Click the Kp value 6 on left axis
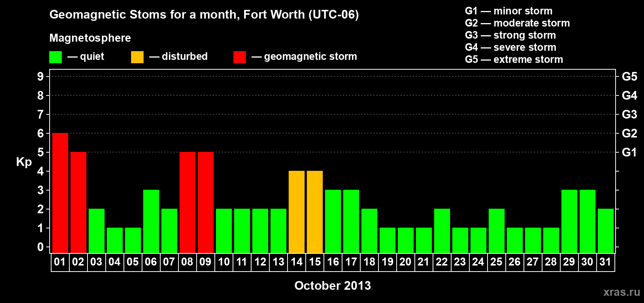This screenshot has width=644, height=303. 41,133
